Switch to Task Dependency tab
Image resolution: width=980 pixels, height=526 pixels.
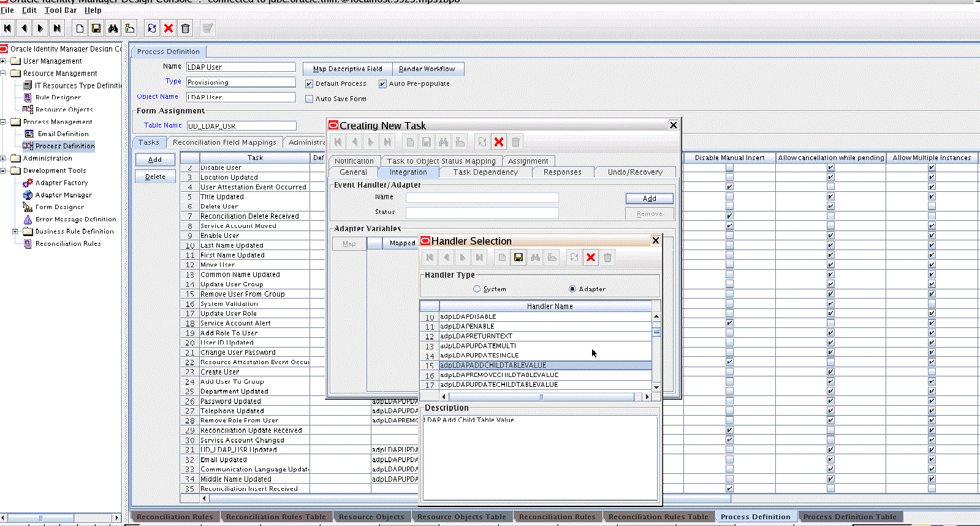[485, 172]
